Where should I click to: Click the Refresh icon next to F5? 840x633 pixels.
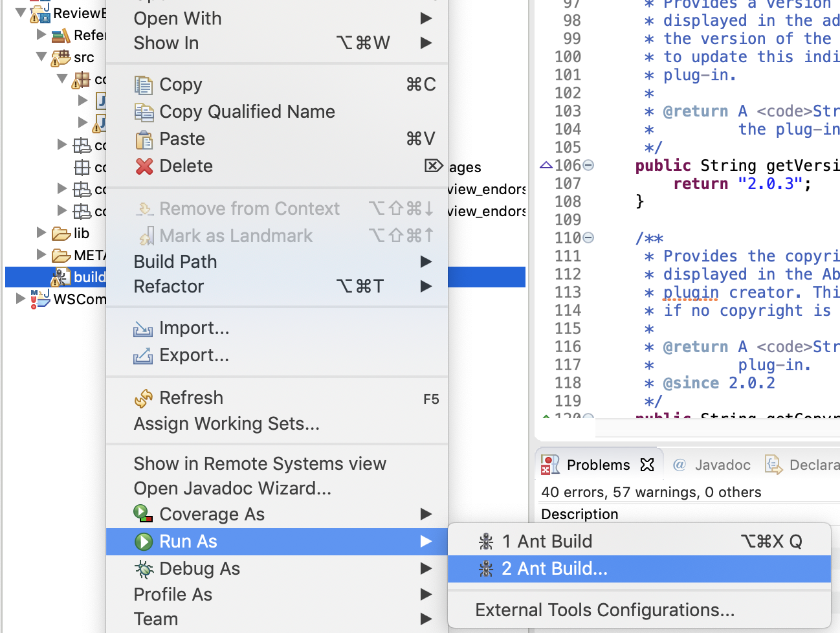coord(144,397)
